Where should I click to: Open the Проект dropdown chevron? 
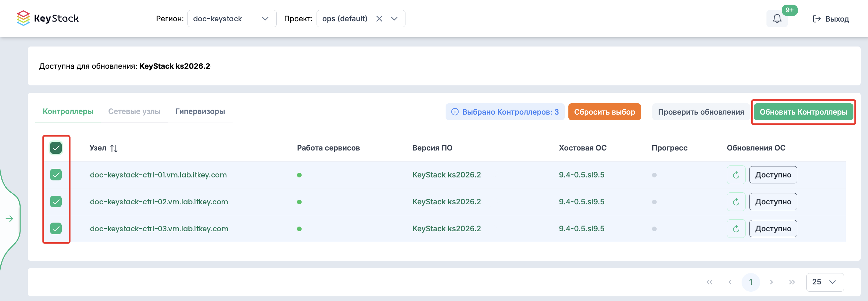[394, 19]
